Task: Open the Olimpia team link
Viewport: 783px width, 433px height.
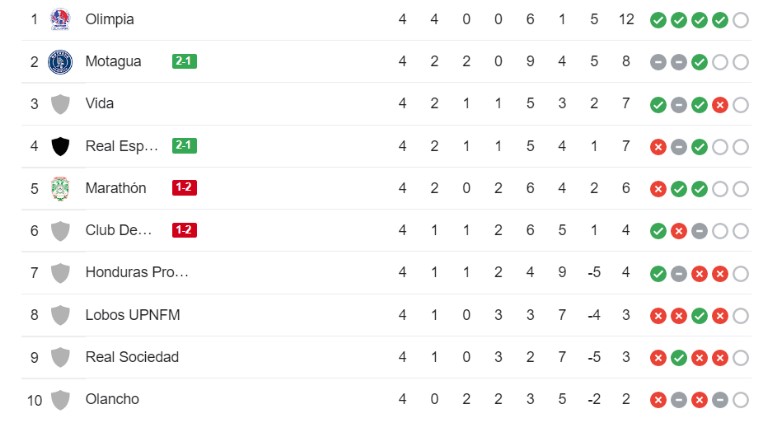Action: (110, 19)
